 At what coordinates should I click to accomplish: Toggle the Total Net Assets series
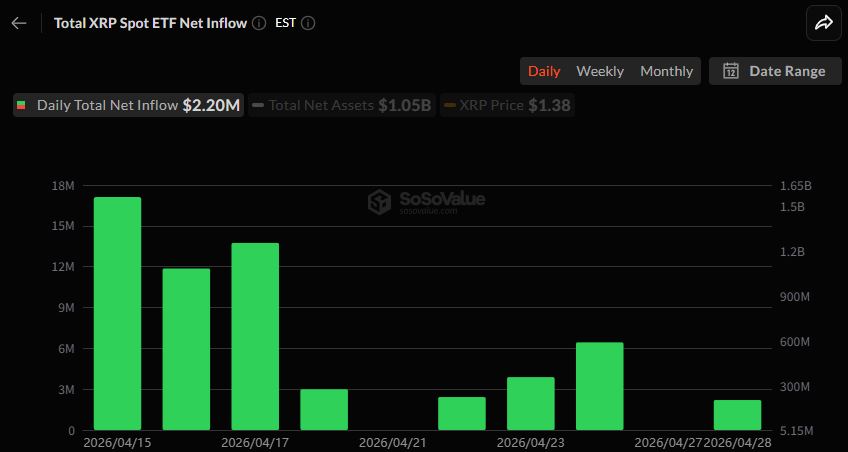(x=342, y=105)
